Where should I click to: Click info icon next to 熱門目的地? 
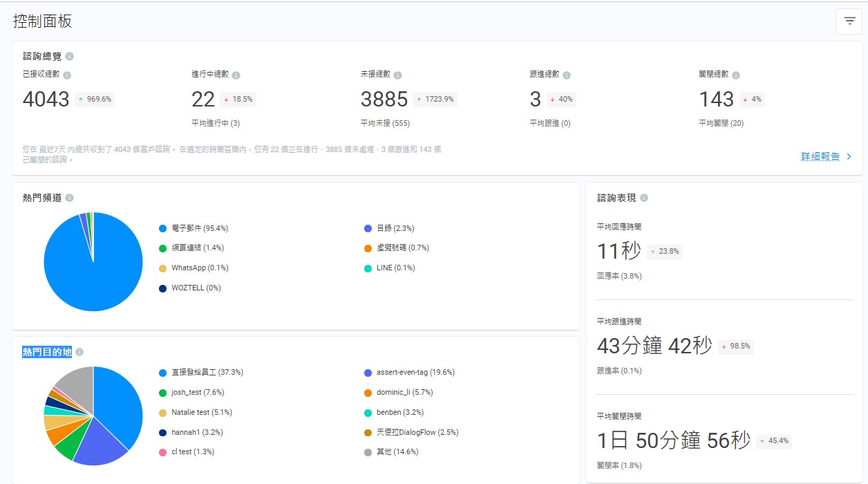pyautogui.click(x=79, y=352)
